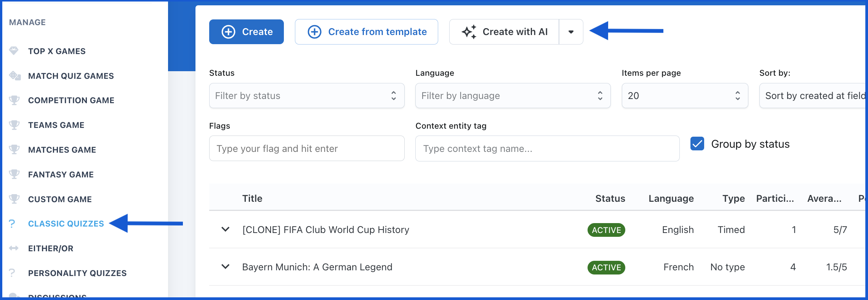
Task: Open Personality Quizzes in the sidebar
Action: [x=77, y=273]
